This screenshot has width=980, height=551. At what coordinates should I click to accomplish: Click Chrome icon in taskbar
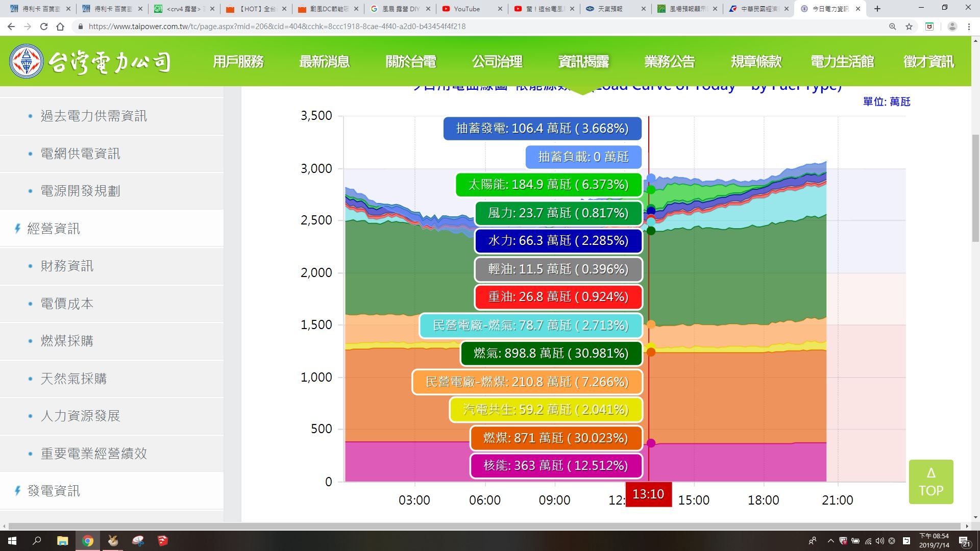[88, 541]
